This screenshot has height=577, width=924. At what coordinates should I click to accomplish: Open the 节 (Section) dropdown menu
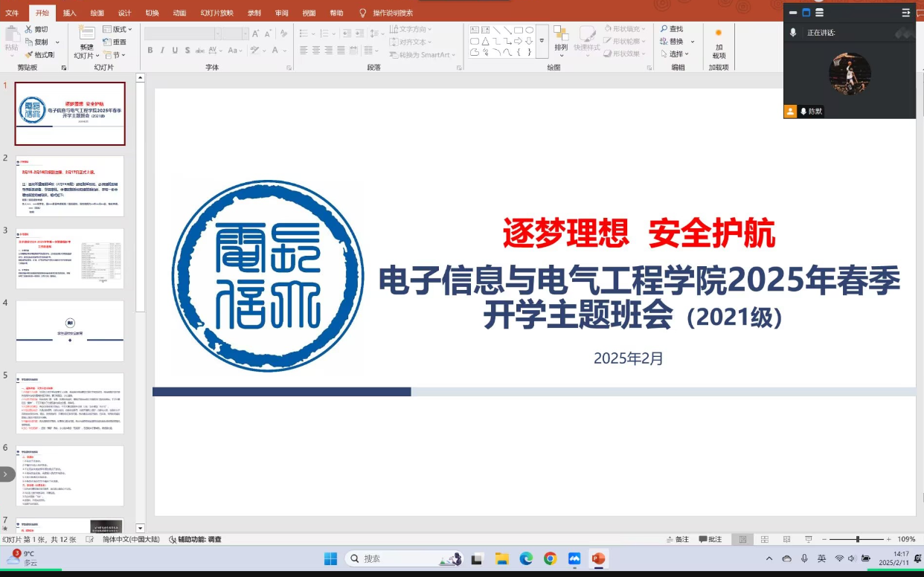pos(115,55)
